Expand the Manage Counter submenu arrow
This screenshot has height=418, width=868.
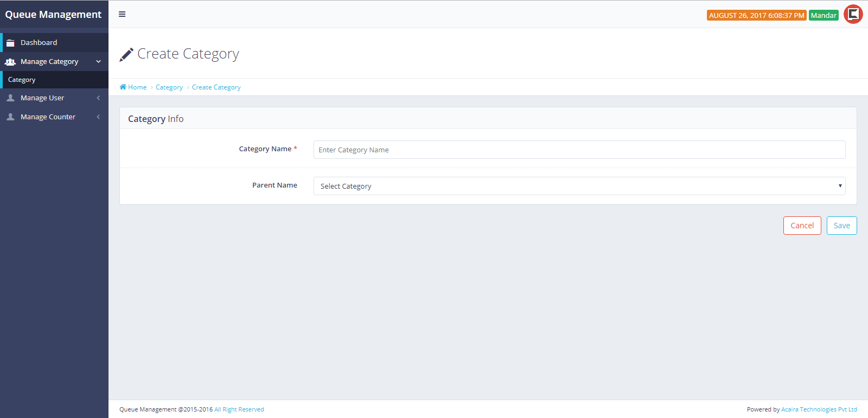coord(98,117)
